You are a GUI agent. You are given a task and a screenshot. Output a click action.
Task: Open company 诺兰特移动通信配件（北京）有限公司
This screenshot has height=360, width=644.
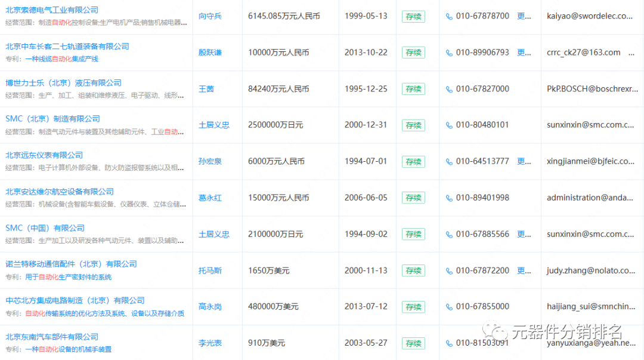71,264
